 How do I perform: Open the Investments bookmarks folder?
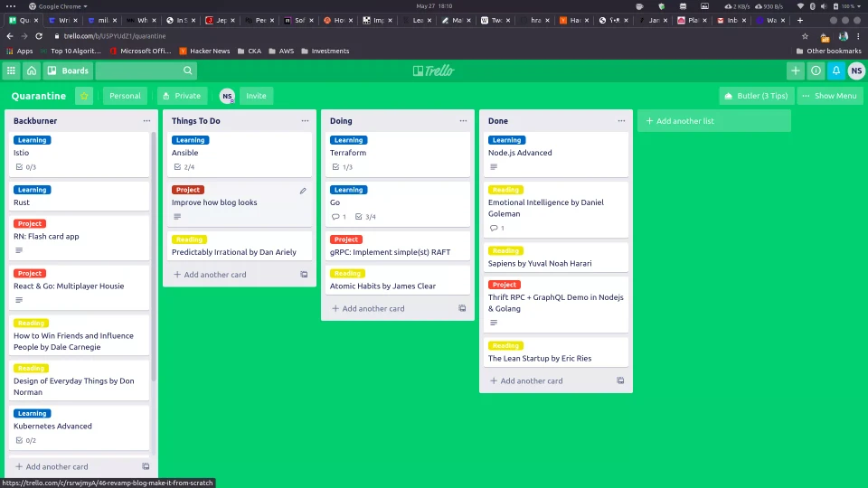click(x=325, y=51)
